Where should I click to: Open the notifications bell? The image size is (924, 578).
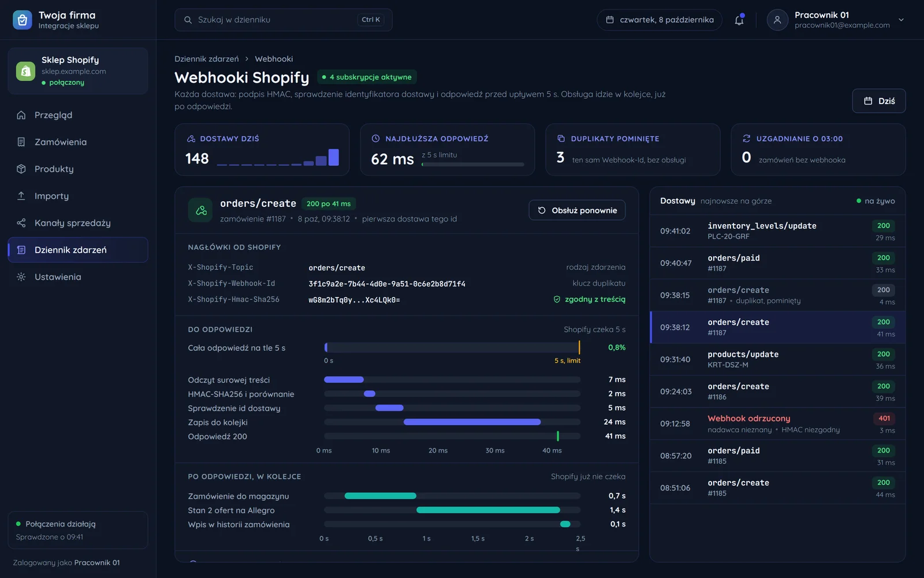(739, 20)
